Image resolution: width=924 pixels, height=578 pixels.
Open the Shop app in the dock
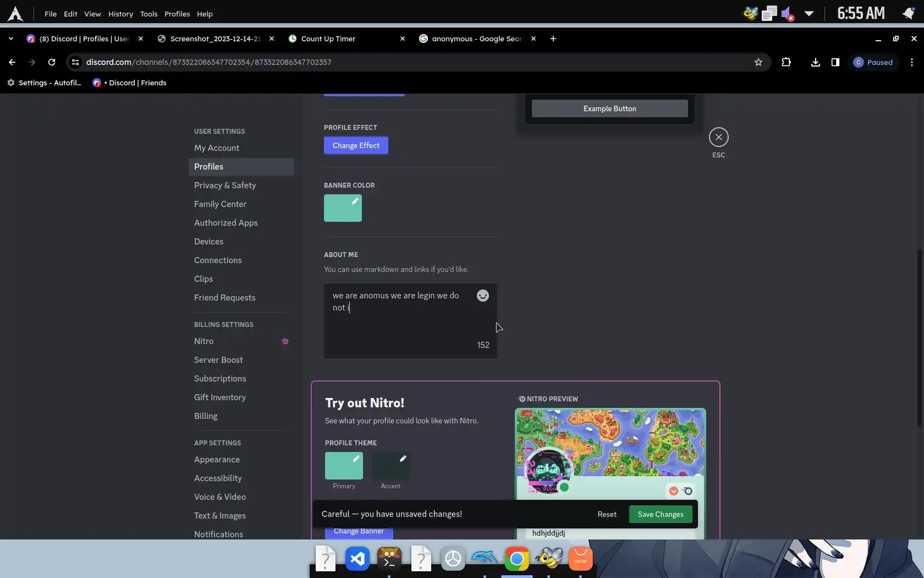(x=580, y=559)
